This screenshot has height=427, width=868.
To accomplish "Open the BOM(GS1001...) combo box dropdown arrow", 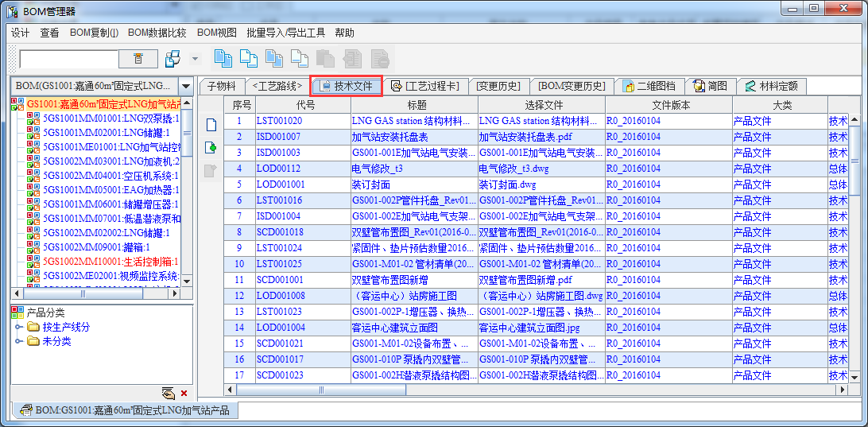I will click(186, 87).
